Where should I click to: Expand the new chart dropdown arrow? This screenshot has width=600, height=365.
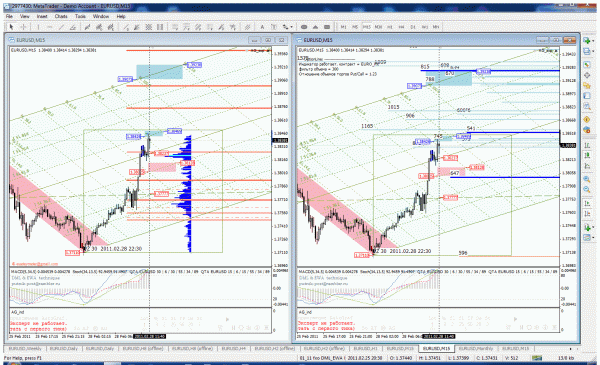click(x=593, y=40)
